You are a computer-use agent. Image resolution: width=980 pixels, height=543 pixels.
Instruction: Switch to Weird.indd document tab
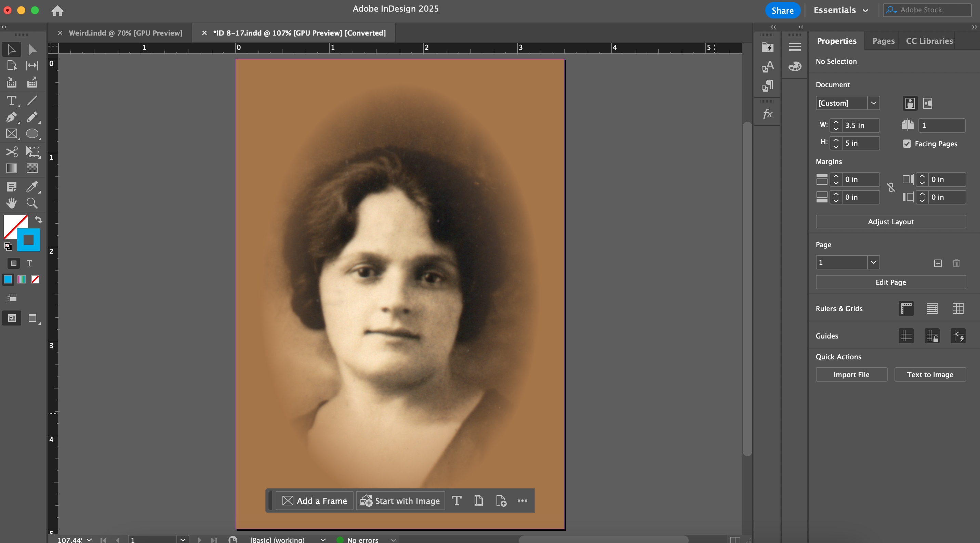(125, 33)
